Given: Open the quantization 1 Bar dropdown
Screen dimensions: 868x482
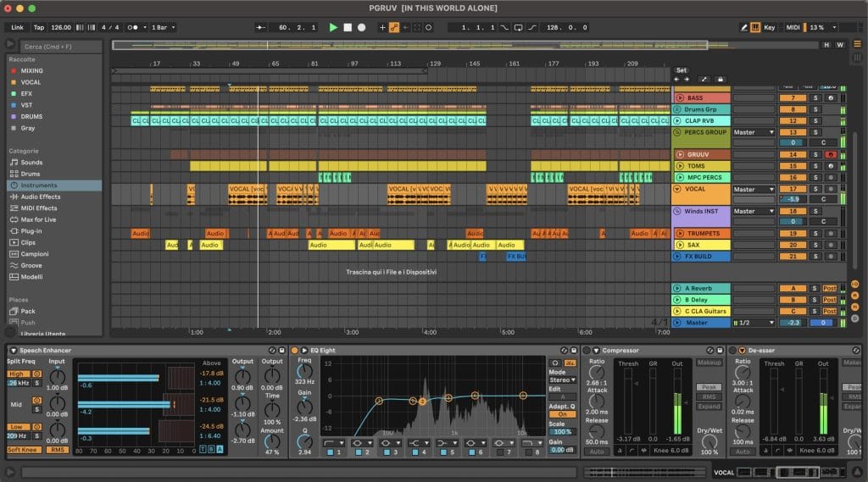Looking at the screenshot, I should pos(164,27).
